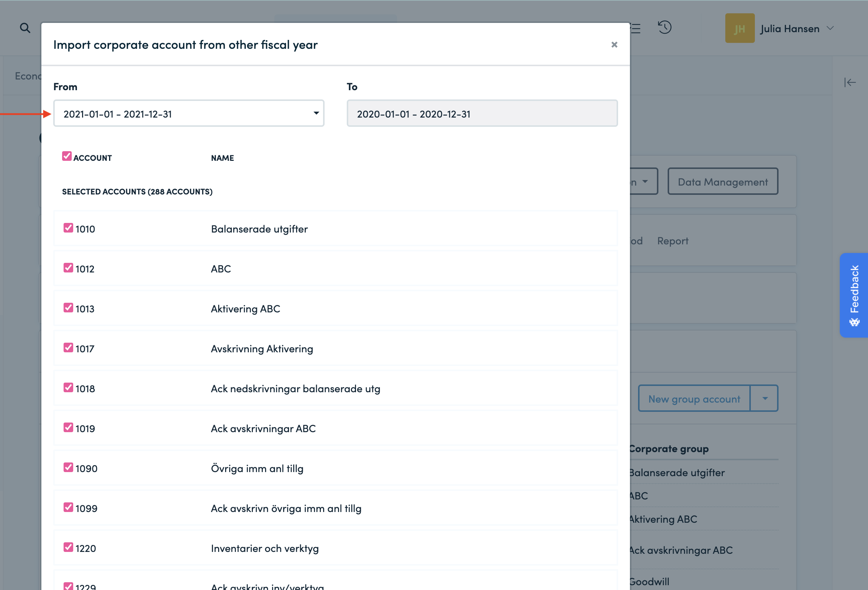868x590 pixels.
Task: Click 'Selected accounts (288 accounts)' heading
Action: 137,191
